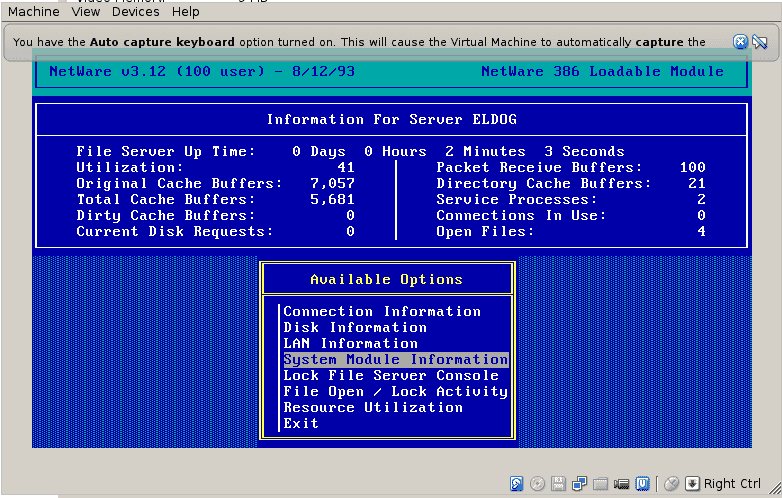The height and width of the screenshot is (498, 782).
Task: Click the hard disk activity status icon
Action: click(516, 483)
